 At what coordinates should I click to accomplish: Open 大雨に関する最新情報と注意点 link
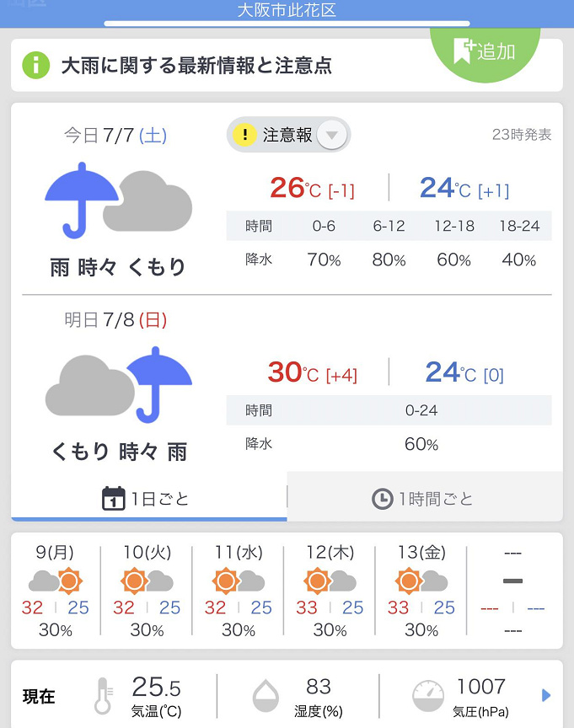point(196,65)
